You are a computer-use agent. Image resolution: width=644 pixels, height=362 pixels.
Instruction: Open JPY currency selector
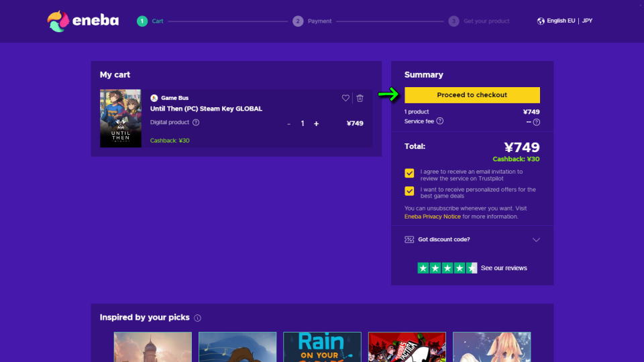point(587,21)
